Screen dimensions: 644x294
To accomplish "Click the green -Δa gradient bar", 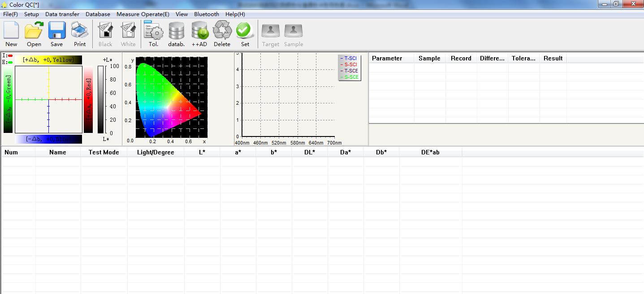I will [x=8, y=99].
